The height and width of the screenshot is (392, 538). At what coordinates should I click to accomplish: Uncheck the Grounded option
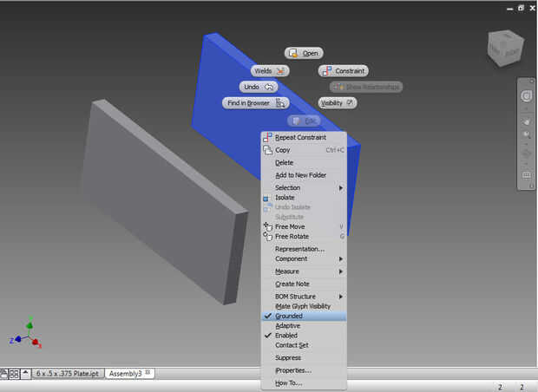point(304,316)
